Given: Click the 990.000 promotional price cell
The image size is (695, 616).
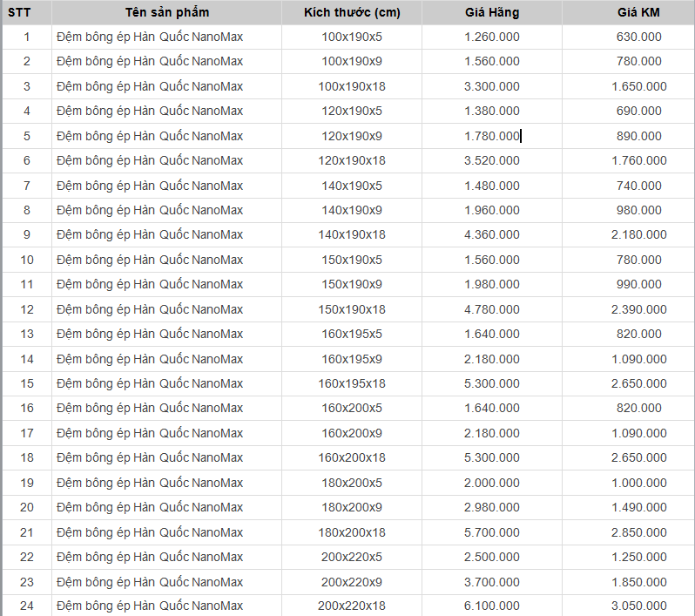Looking at the screenshot, I should click(x=638, y=284).
